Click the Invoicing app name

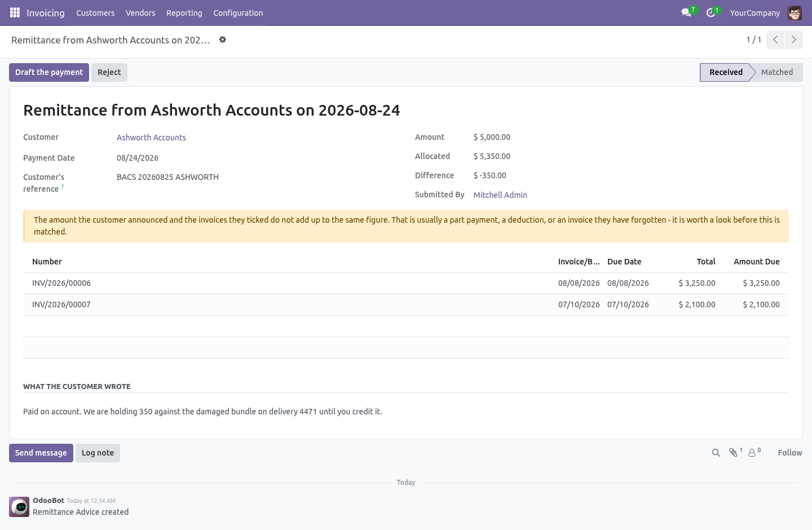46,12
